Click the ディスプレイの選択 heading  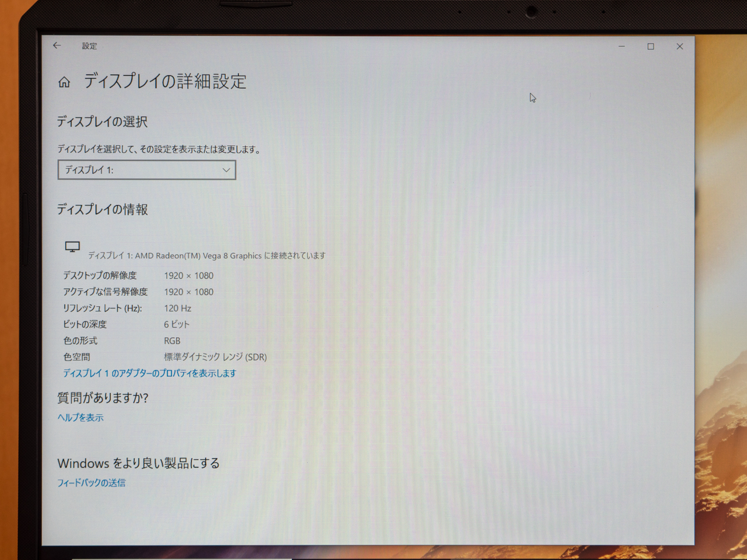(102, 122)
